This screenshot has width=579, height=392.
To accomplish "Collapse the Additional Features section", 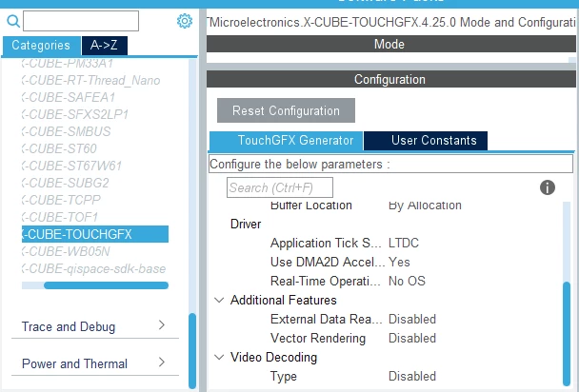I will (x=219, y=300).
